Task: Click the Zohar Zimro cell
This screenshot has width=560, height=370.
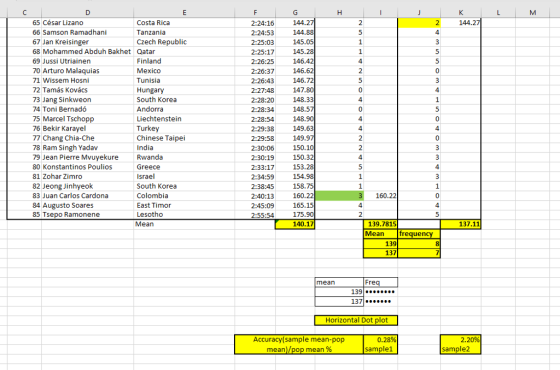Action: [88, 177]
